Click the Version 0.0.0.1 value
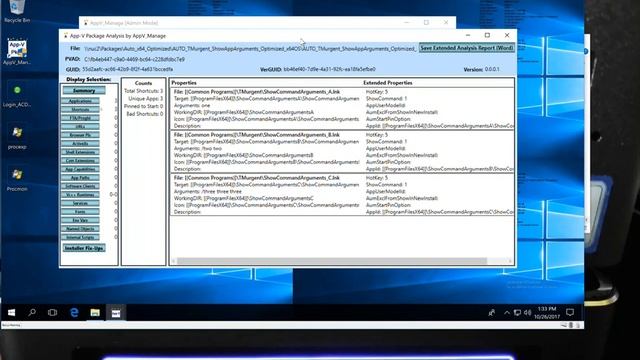 pos(492,69)
